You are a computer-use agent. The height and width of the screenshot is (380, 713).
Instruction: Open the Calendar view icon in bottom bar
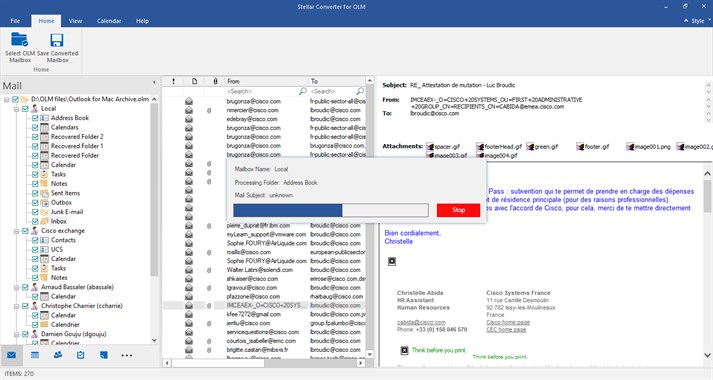coord(35,355)
